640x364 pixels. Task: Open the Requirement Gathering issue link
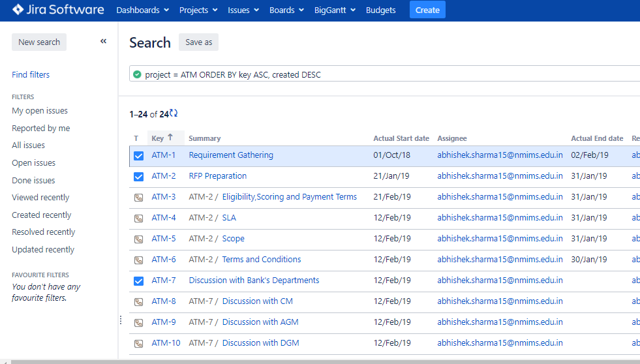pos(231,155)
